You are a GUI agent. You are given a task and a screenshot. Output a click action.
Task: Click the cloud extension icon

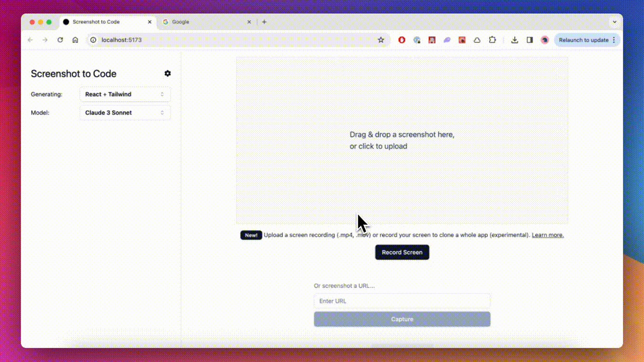point(477,40)
